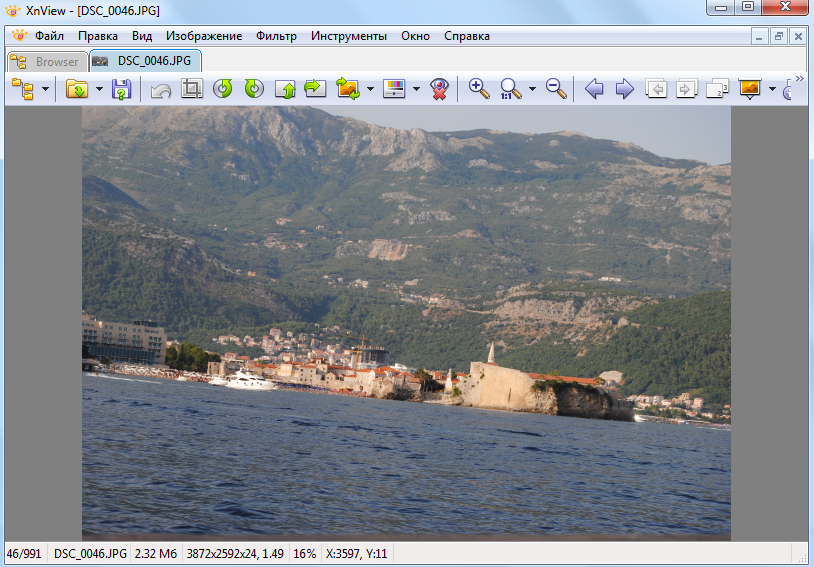Flip image vertically icon
The image size is (814, 567).
(285, 89)
